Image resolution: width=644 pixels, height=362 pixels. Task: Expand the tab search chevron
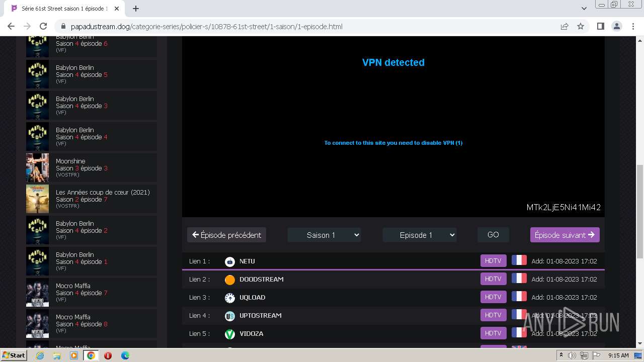pyautogui.click(x=584, y=9)
